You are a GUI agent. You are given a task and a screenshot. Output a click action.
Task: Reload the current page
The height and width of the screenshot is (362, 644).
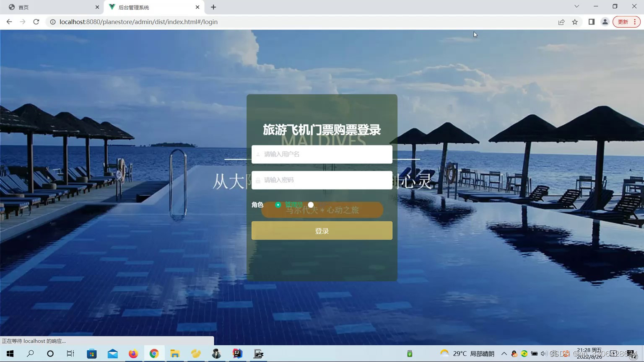click(x=36, y=22)
